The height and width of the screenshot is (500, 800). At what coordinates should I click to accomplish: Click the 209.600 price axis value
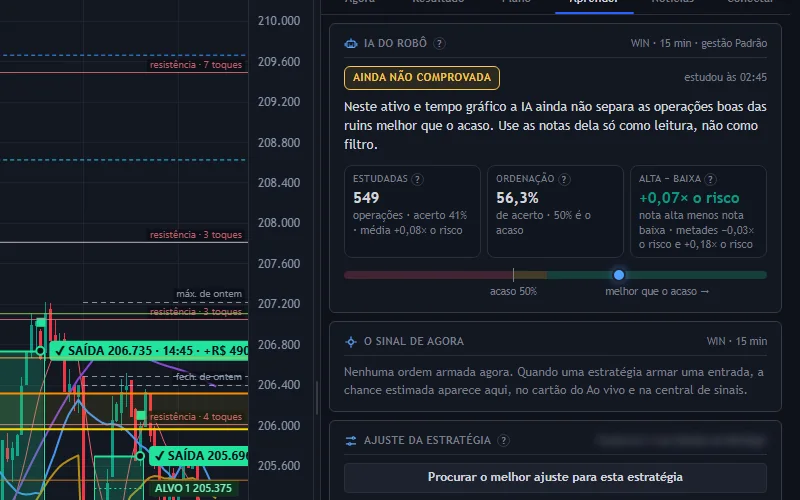pos(279,62)
